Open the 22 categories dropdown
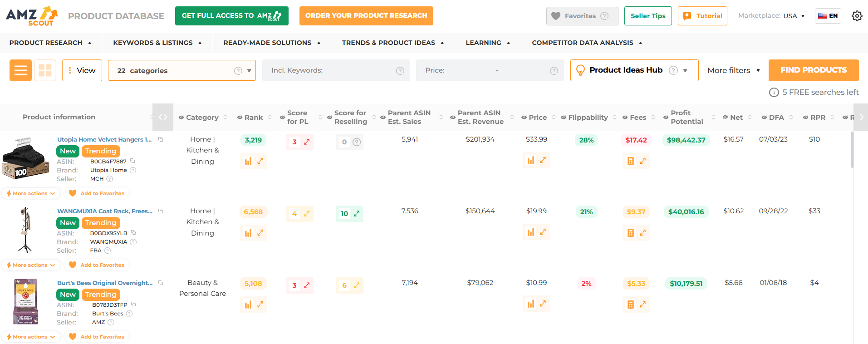The height and width of the screenshot is (344, 868). 182,70
